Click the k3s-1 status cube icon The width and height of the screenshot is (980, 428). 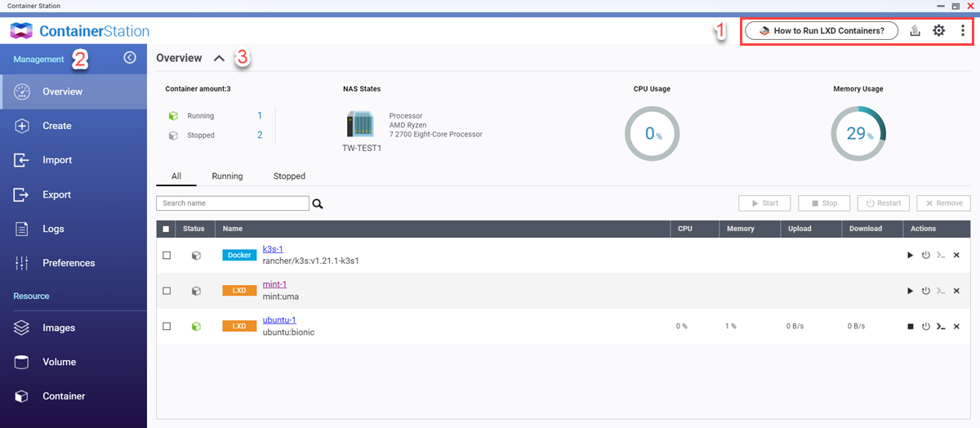tap(196, 256)
